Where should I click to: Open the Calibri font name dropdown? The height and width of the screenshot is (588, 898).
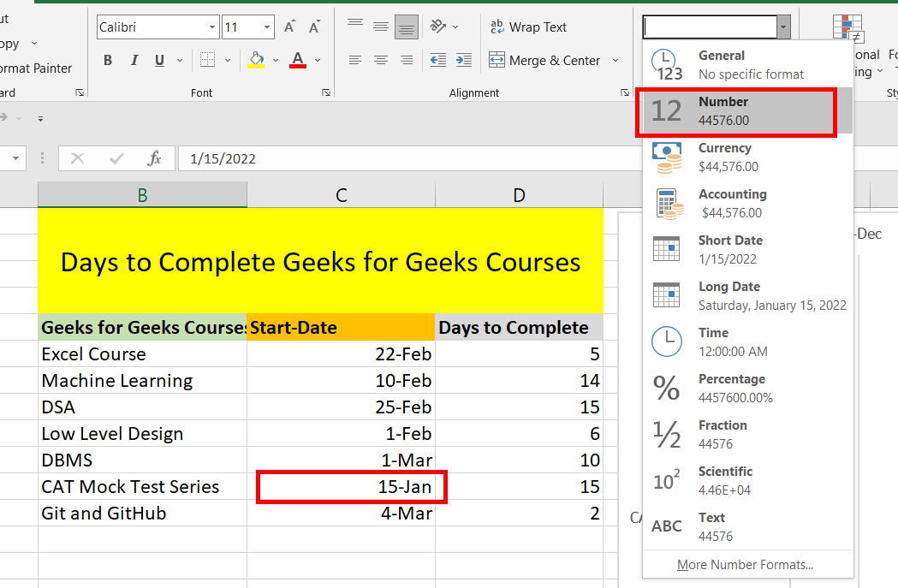tap(212, 27)
